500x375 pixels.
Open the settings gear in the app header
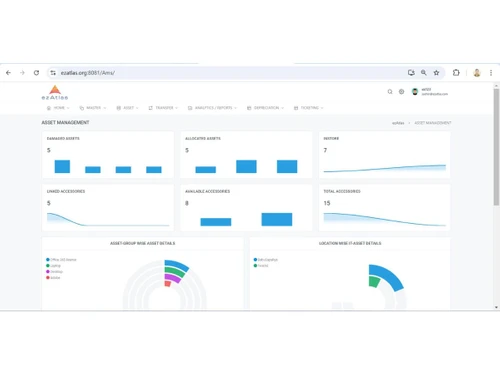402,92
